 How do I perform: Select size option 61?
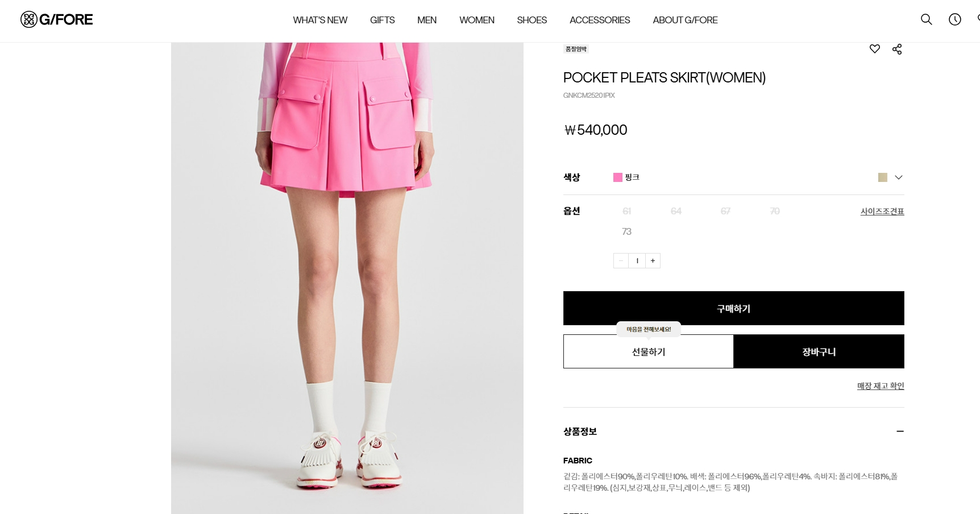626,211
